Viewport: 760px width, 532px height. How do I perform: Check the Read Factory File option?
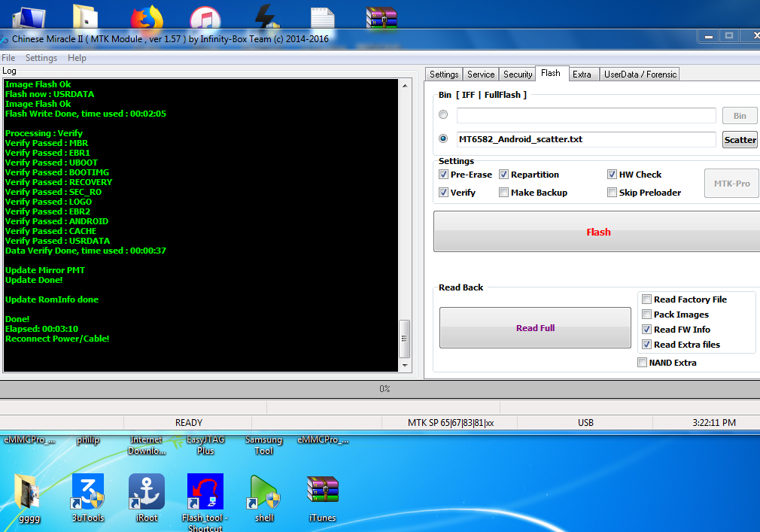[646, 299]
